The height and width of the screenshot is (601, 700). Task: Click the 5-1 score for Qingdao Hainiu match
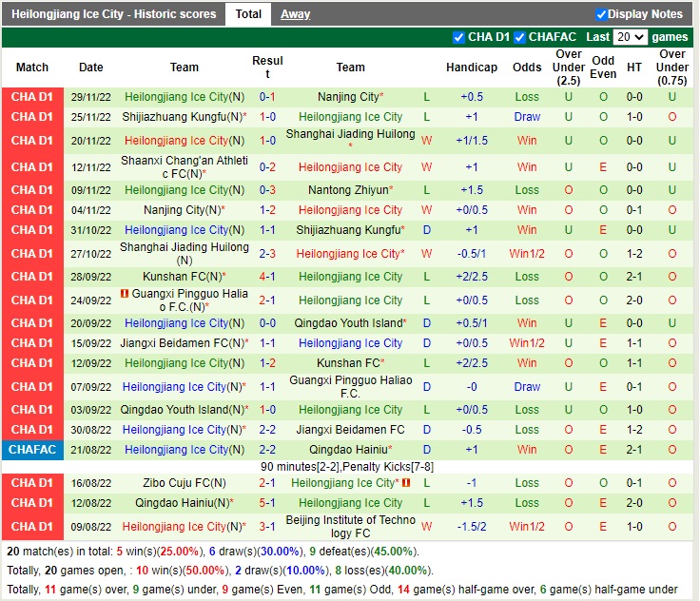(x=267, y=503)
